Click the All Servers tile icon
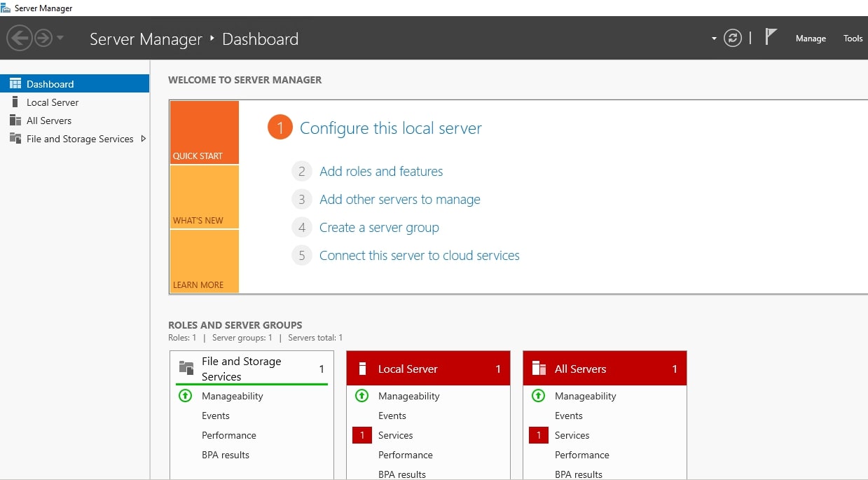 click(x=539, y=369)
